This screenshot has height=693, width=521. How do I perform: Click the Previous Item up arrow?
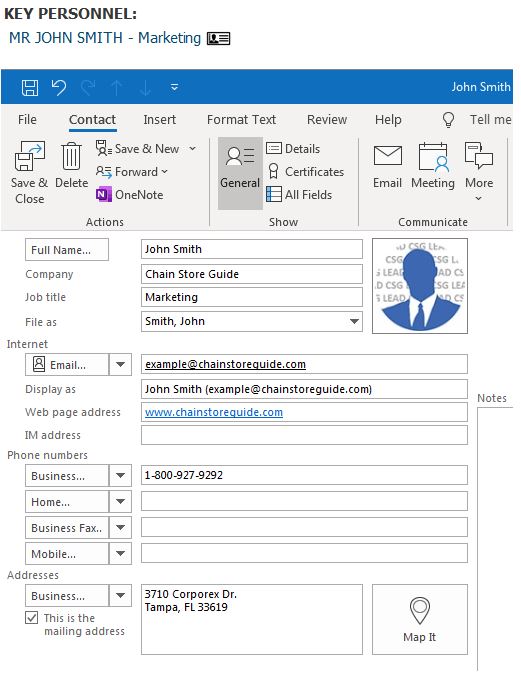pos(117,88)
